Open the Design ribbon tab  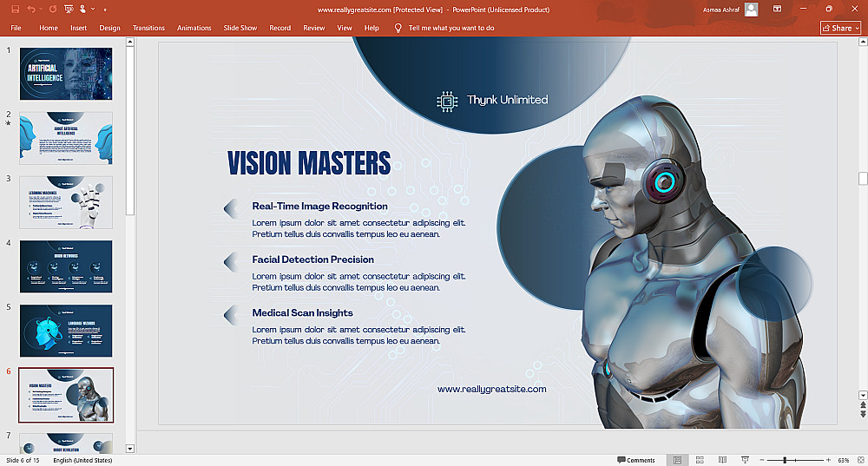pos(109,28)
